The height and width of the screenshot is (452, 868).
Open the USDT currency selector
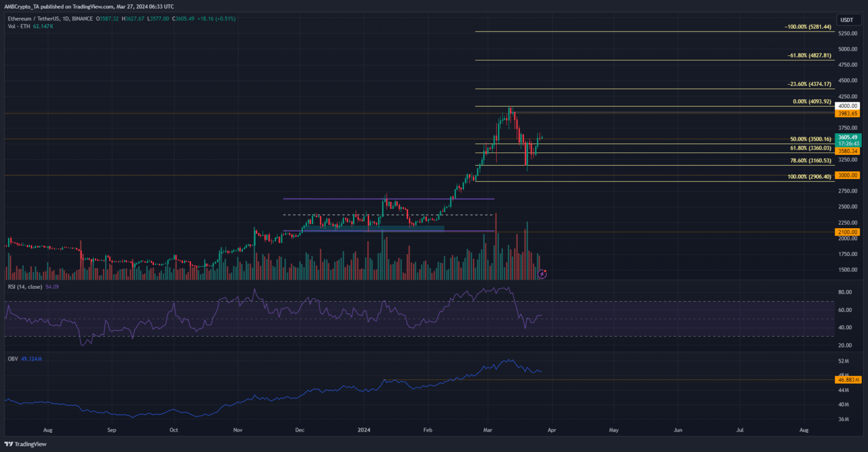pos(847,20)
